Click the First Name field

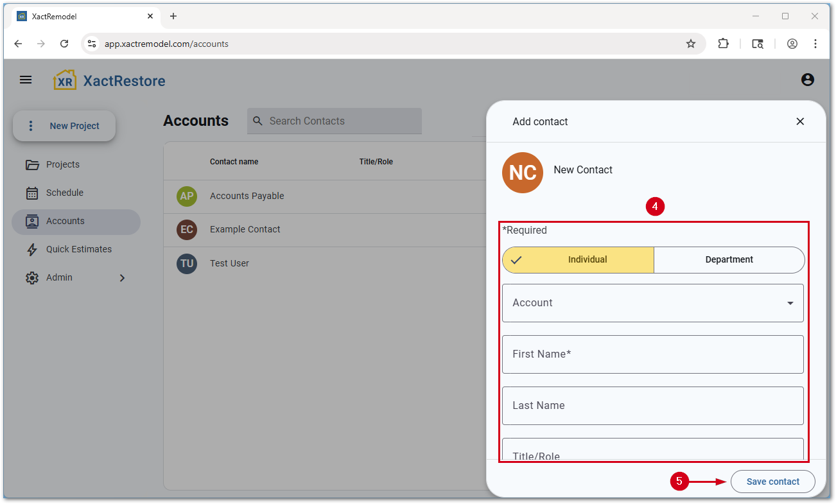[653, 354]
